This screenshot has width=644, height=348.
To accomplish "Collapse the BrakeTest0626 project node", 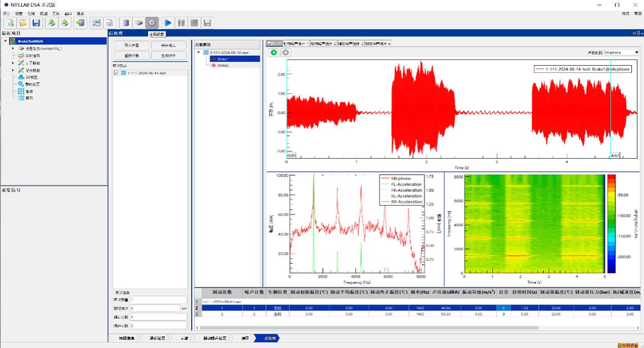I will [x=5, y=41].
